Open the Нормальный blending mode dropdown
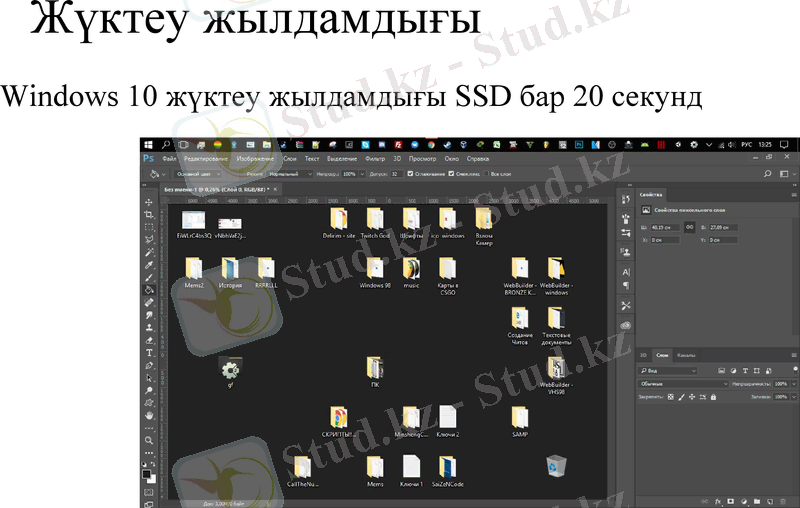This screenshot has width=800, height=508. [x=290, y=174]
